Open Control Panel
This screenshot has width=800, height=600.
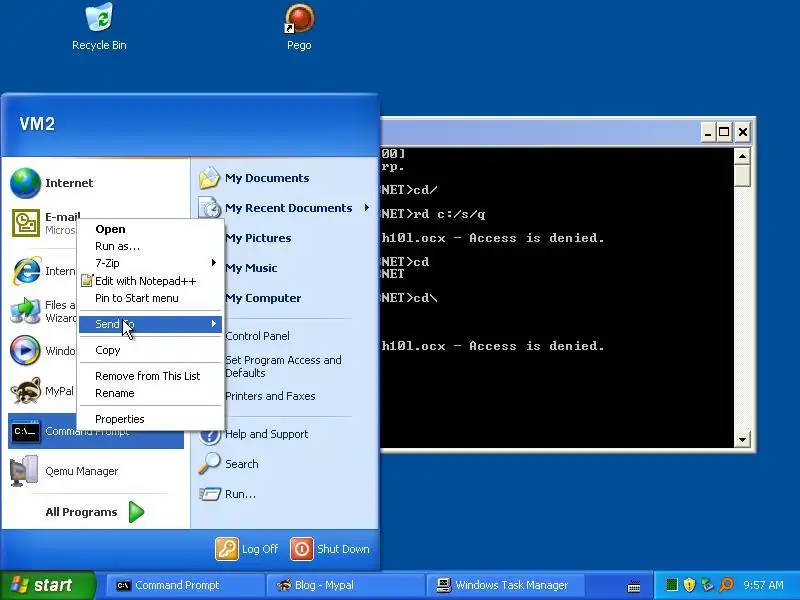[x=257, y=336]
